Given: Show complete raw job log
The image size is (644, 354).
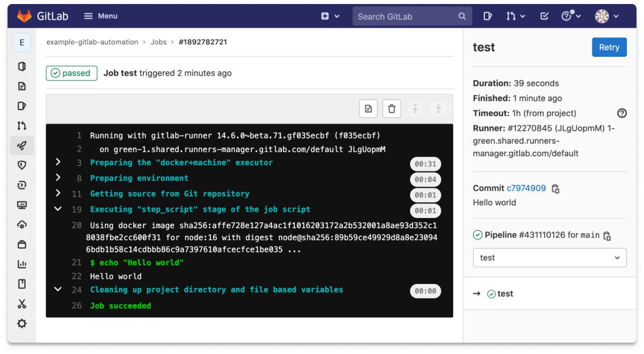Looking at the screenshot, I should tap(368, 109).
